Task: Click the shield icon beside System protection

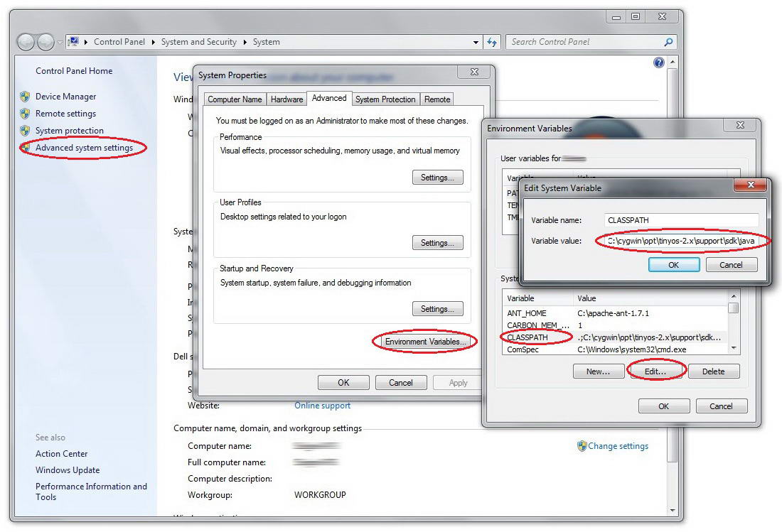Action: [25, 131]
